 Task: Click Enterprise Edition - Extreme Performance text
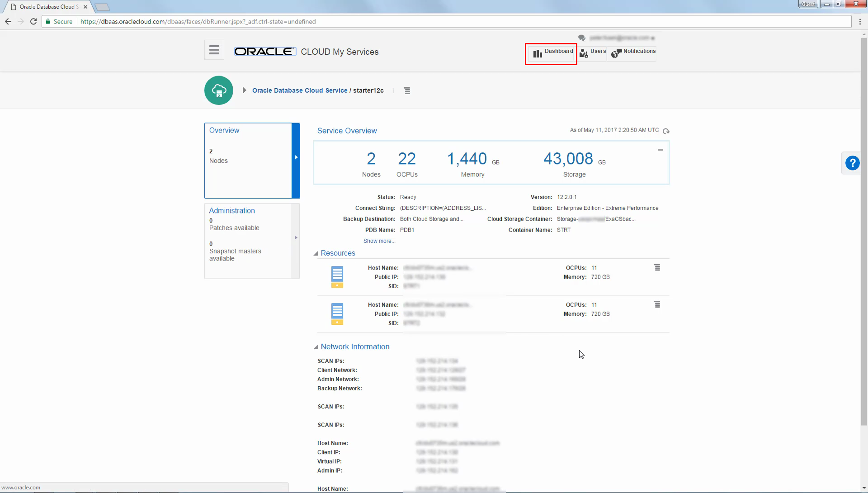[608, 208]
